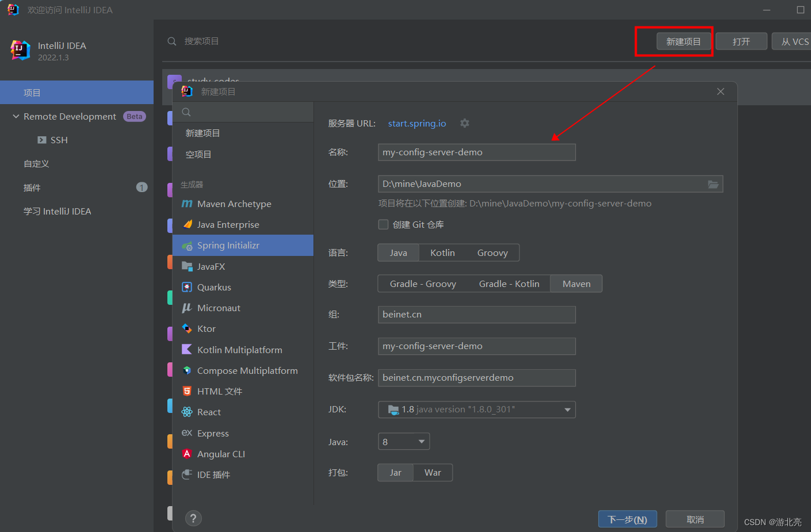Open help question mark button
811x532 pixels.
click(193, 519)
